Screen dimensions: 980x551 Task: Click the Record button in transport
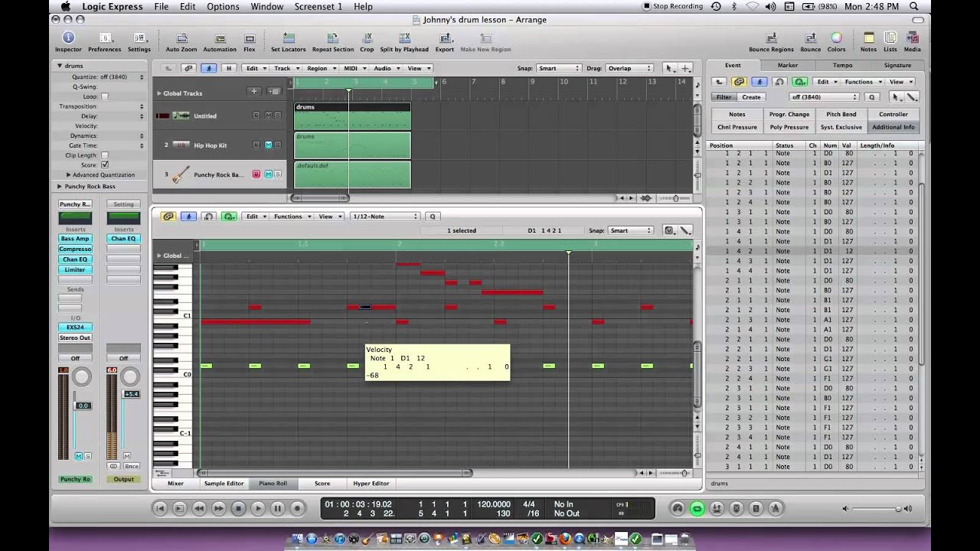(x=297, y=507)
